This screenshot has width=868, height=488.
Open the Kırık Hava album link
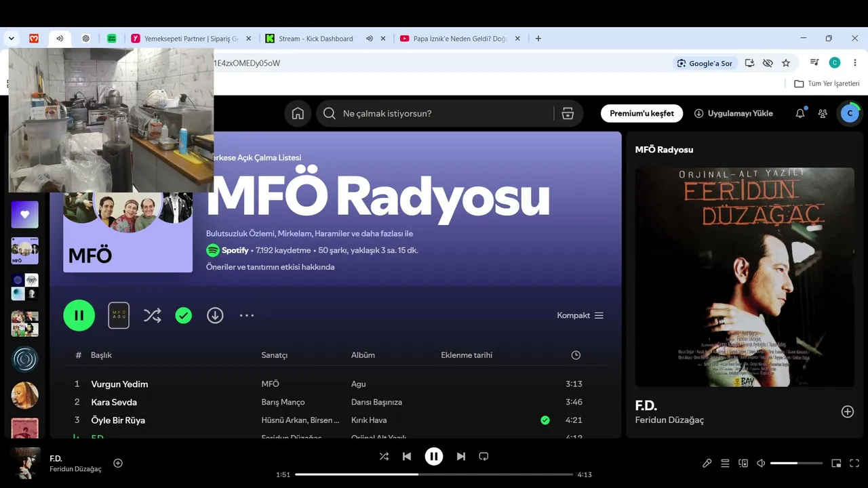coord(369,420)
